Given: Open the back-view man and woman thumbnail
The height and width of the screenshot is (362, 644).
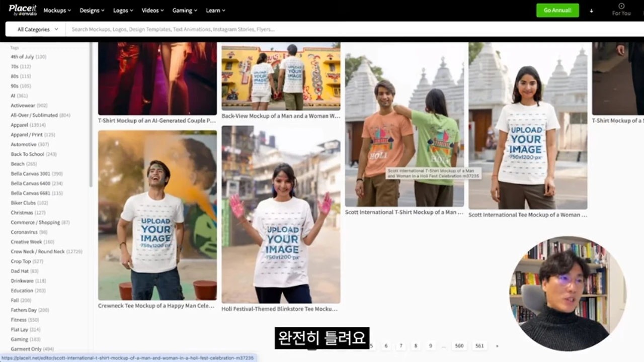Looking at the screenshot, I should click(281, 76).
